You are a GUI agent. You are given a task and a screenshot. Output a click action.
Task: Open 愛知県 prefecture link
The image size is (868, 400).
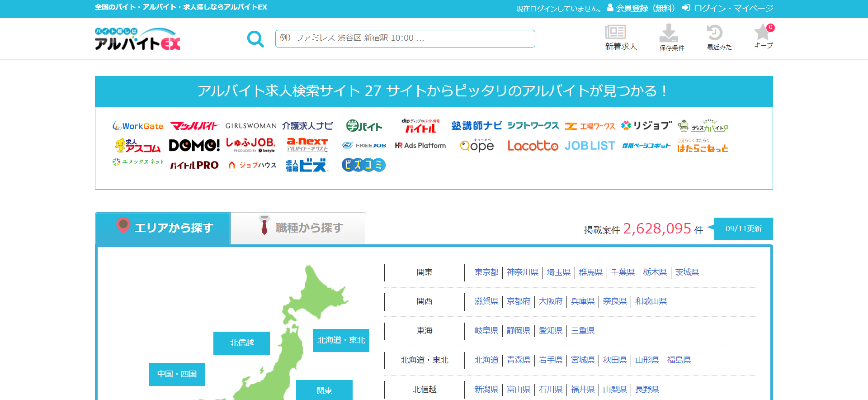click(551, 330)
